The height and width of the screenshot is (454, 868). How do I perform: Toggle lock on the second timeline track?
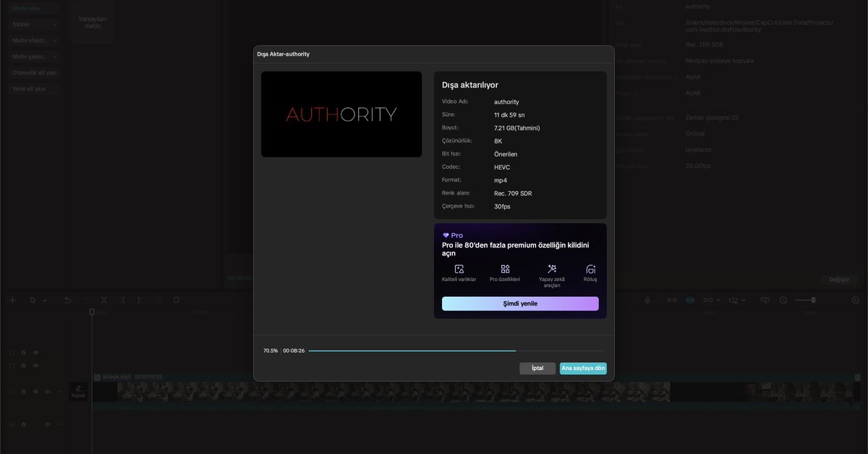tap(24, 366)
